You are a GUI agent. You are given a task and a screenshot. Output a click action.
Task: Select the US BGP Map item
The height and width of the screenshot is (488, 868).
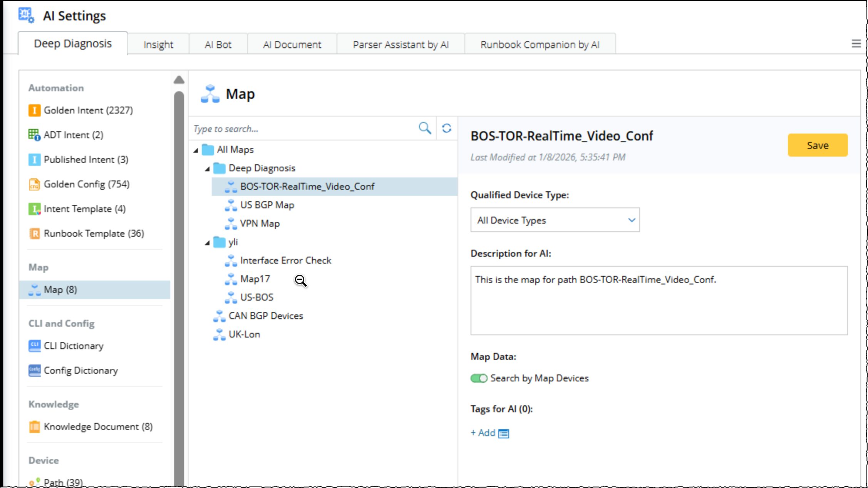(x=267, y=205)
